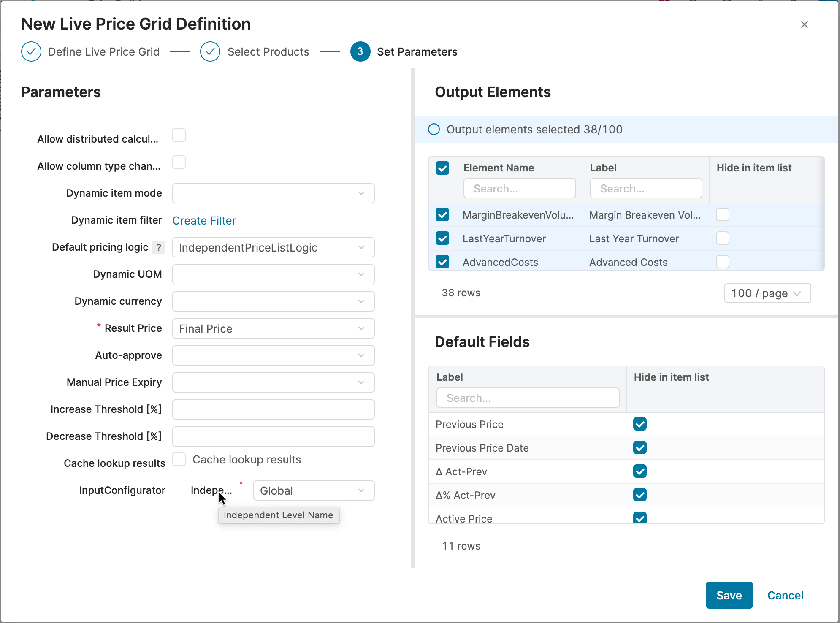Enable Allow distributed calculation checkbox

pyautogui.click(x=179, y=135)
